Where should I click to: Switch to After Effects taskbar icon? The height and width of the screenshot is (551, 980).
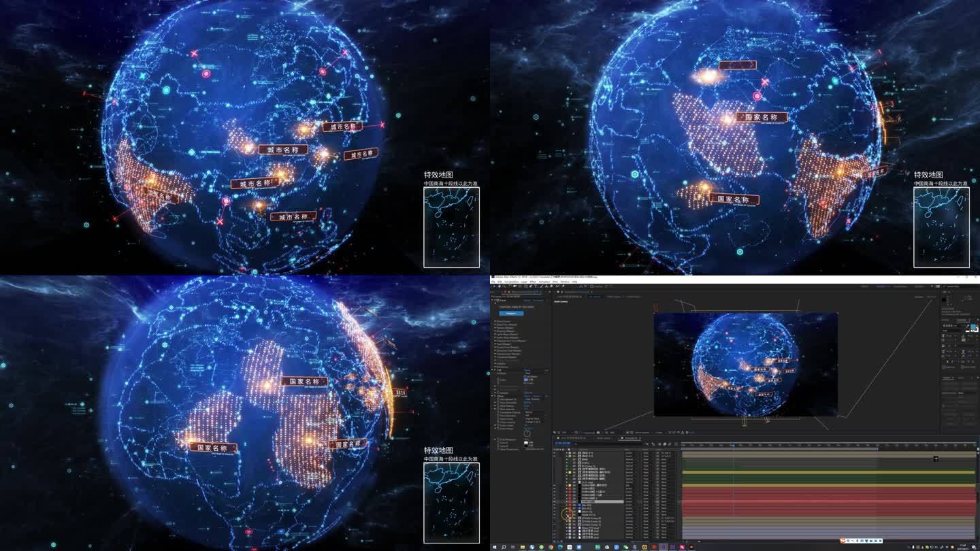[663, 547]
